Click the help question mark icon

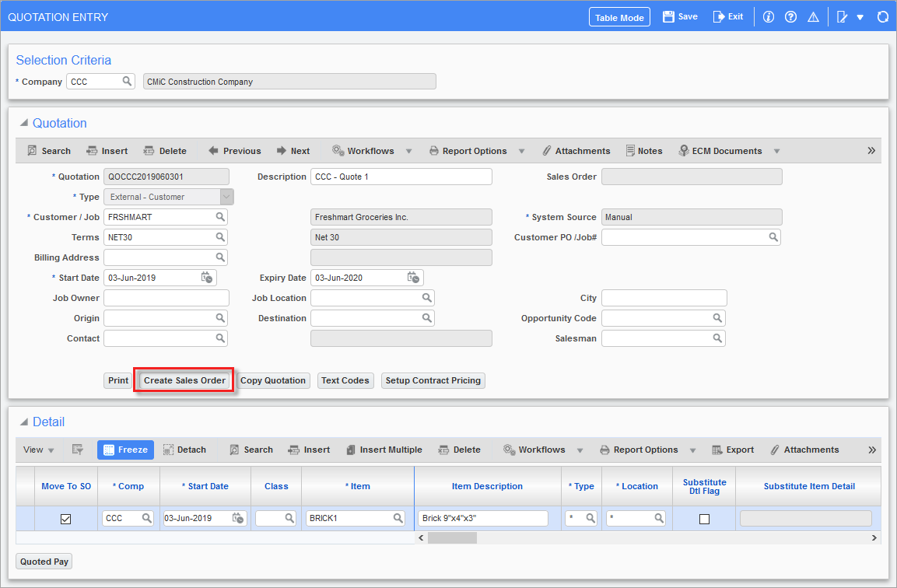click(791, 16)
